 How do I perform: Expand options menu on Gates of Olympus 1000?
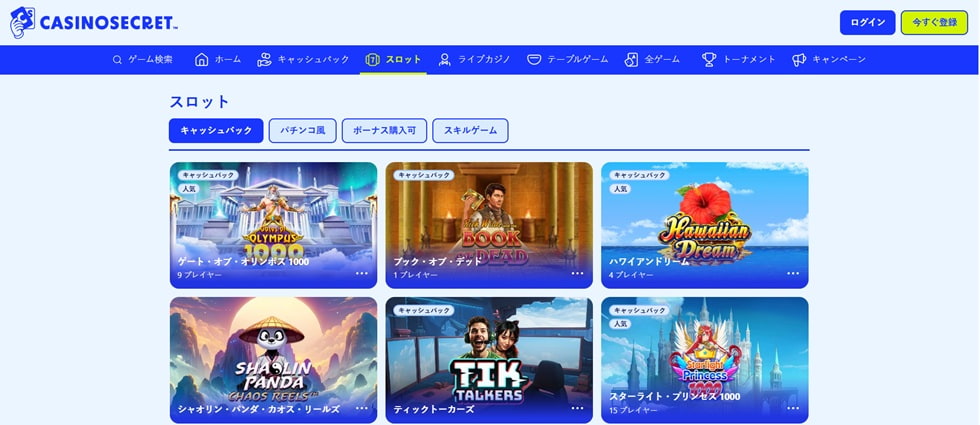362,273
